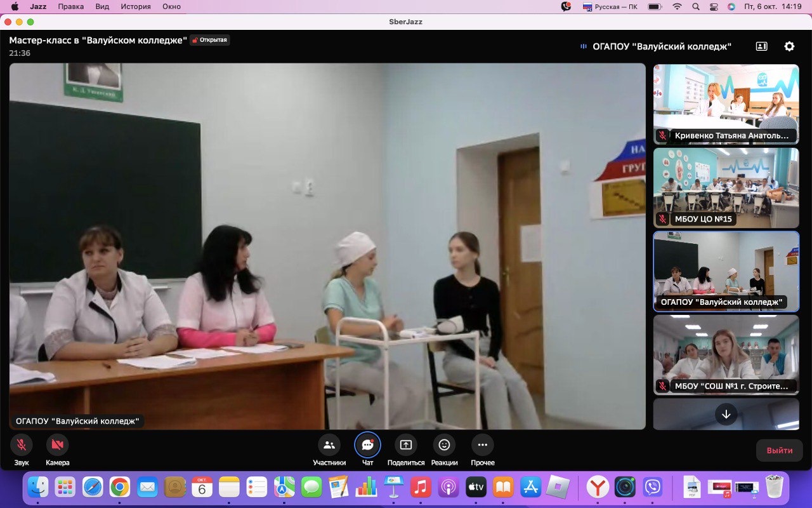Click active speaker label ОГАПОУ "Валуйский колледж" in the header

click(x=662, y=46)
